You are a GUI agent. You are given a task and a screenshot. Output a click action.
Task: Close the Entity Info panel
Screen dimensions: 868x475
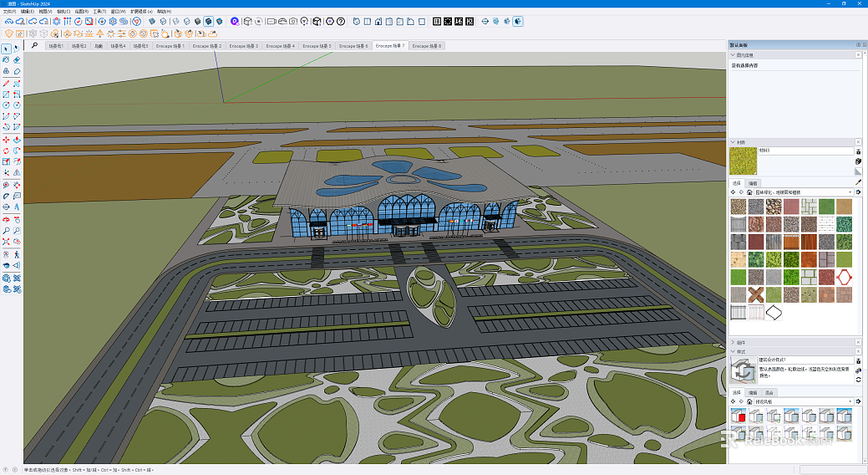click(x=859, y=55)
